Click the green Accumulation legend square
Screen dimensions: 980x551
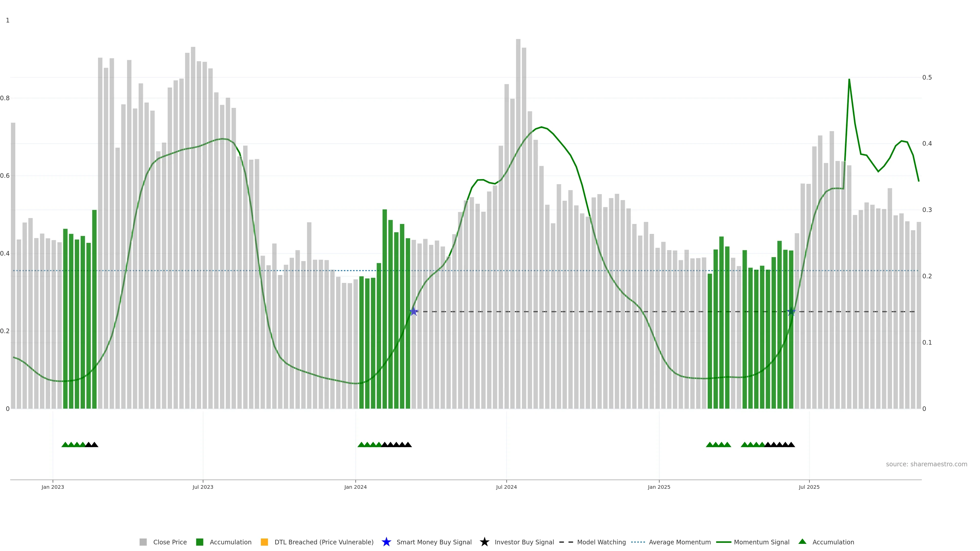click(199, 542)
